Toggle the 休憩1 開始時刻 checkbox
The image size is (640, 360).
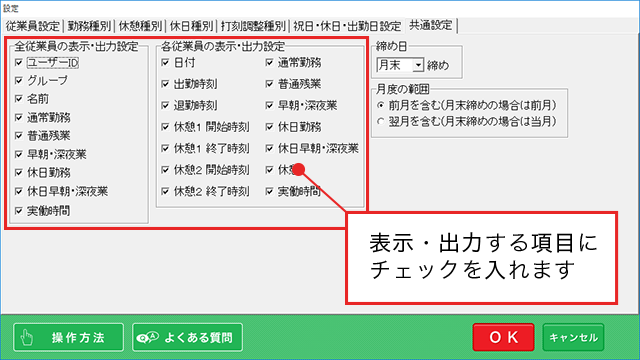coord(165,127)
